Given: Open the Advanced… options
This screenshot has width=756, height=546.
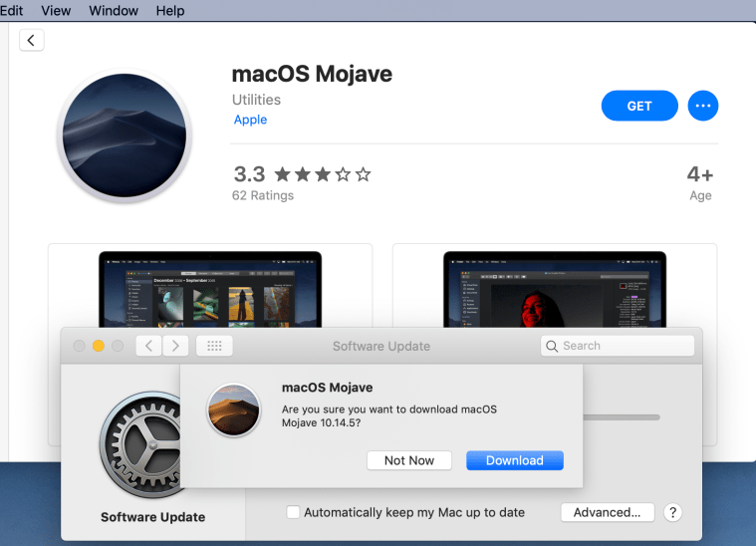Looking at the screenshot, I should (x=607, y=512).
